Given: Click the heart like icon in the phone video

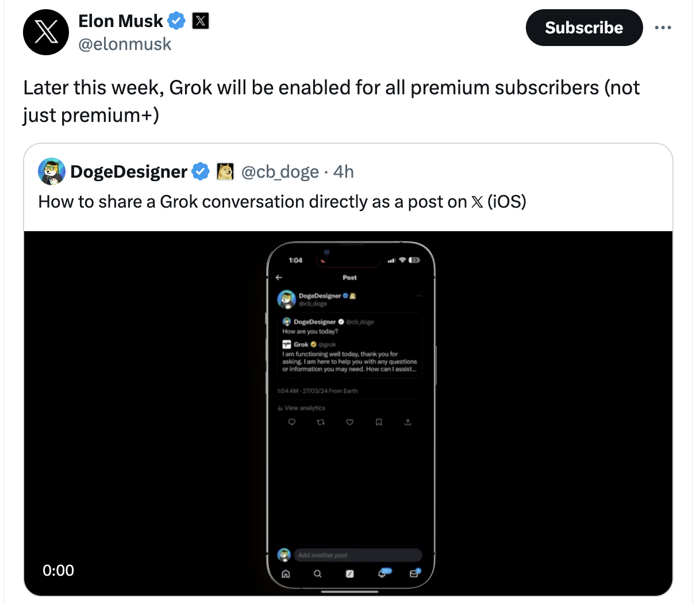Looking at the screenshot, I should click(x=349, y=422).
